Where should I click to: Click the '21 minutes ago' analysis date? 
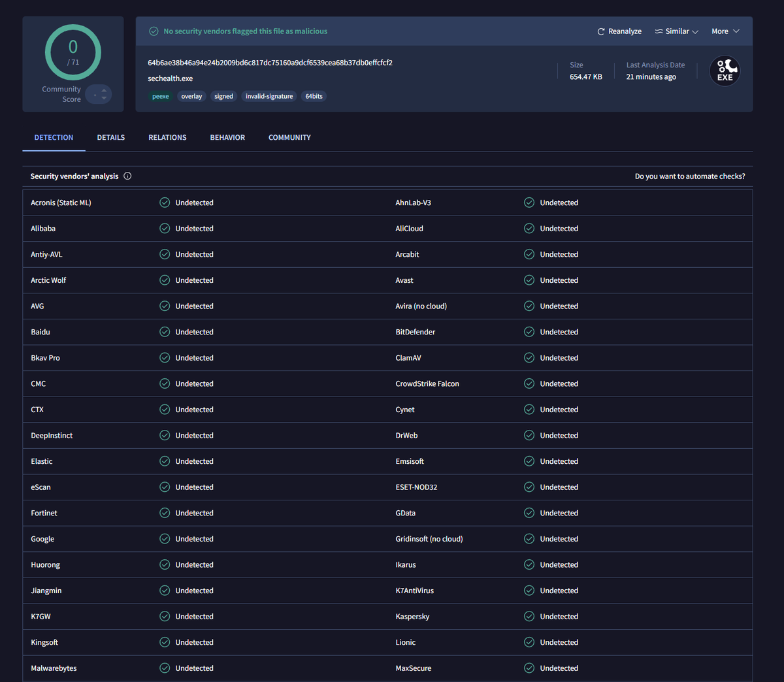pyautogui.click(x=651, y=77)
